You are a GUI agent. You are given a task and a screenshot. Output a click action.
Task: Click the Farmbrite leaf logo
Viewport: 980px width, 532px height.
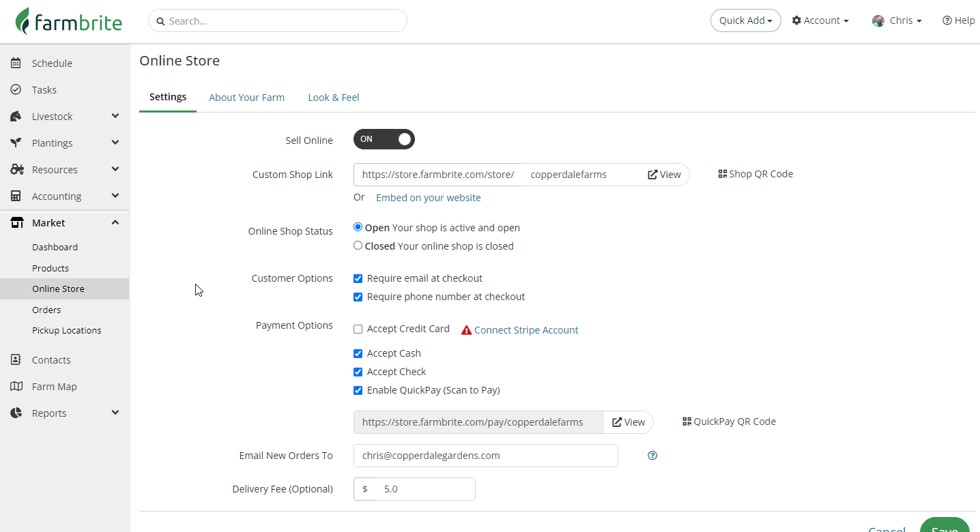pyautogui.click(x=23, y=21)
